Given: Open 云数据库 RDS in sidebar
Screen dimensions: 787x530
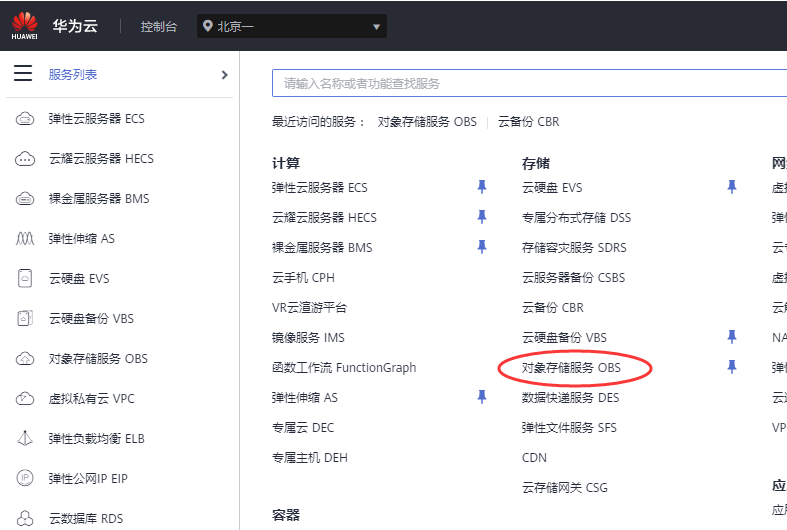Looking at the screenshot, I should 86,518.
